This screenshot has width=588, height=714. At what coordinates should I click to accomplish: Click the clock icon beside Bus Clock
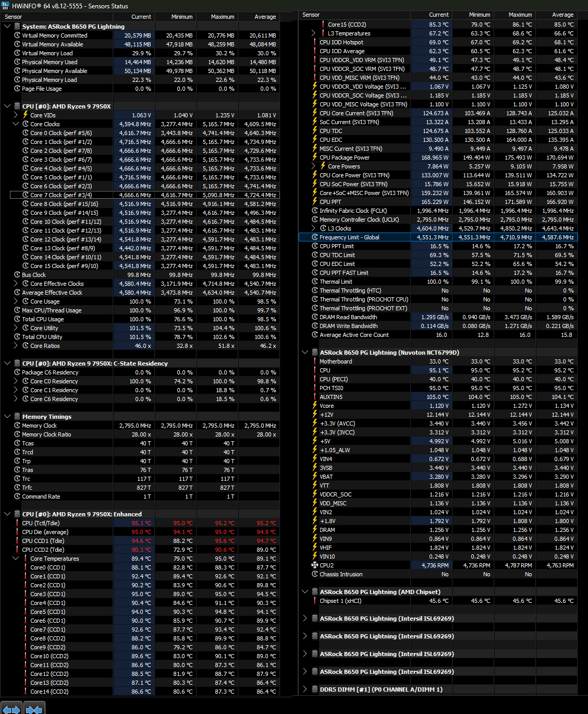coord(17,275)
